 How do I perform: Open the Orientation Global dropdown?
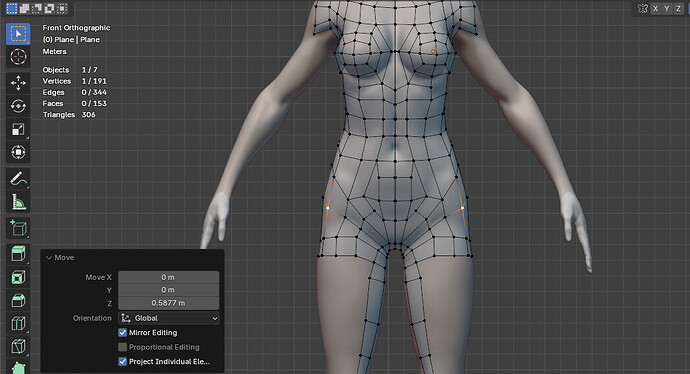point(169,318)
